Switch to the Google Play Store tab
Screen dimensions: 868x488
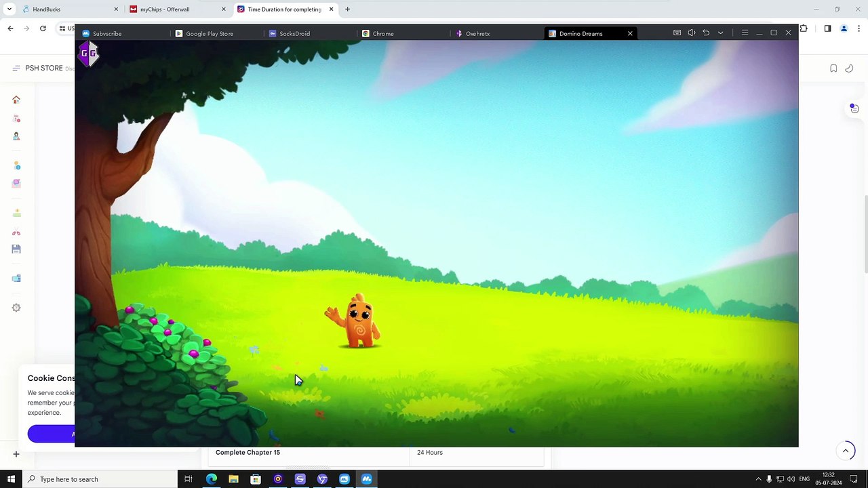pos(209,33)
